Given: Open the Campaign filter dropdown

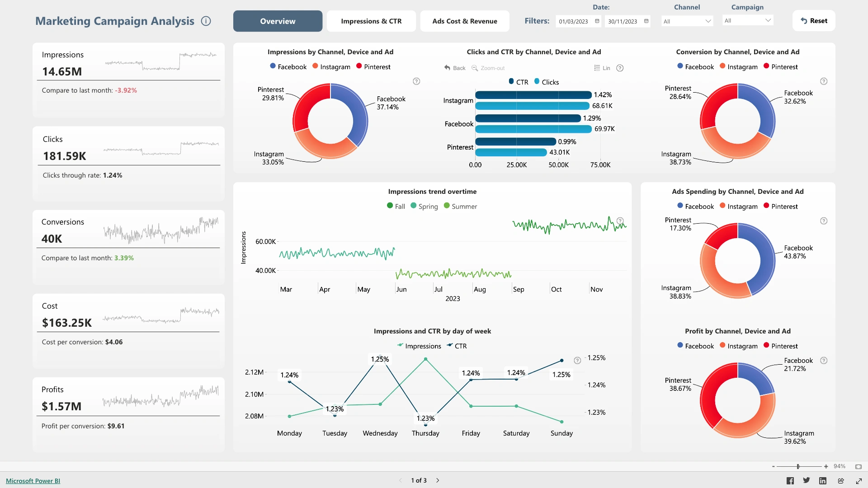Looking at the screenshot, I should click(748, 20).
